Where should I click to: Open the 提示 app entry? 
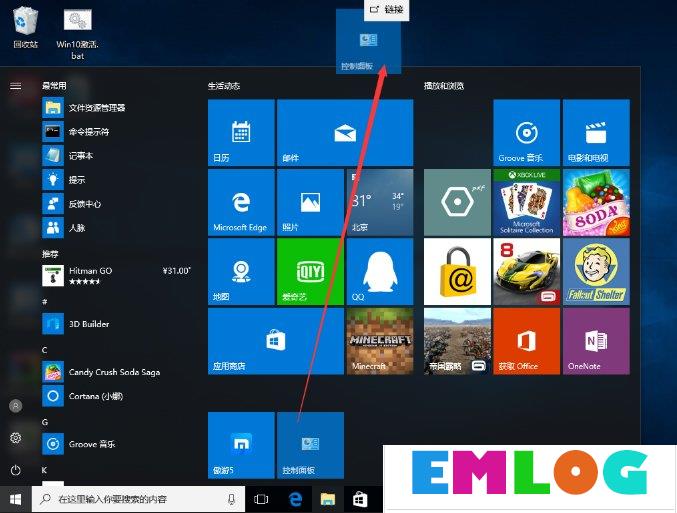[117, 180]
